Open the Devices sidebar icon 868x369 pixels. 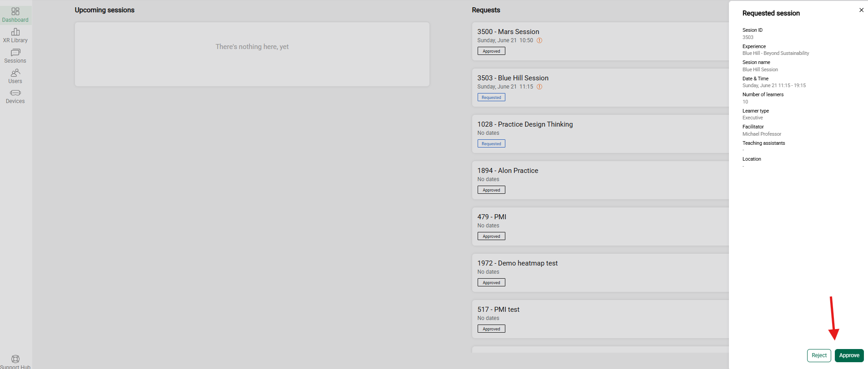point(15,93)
